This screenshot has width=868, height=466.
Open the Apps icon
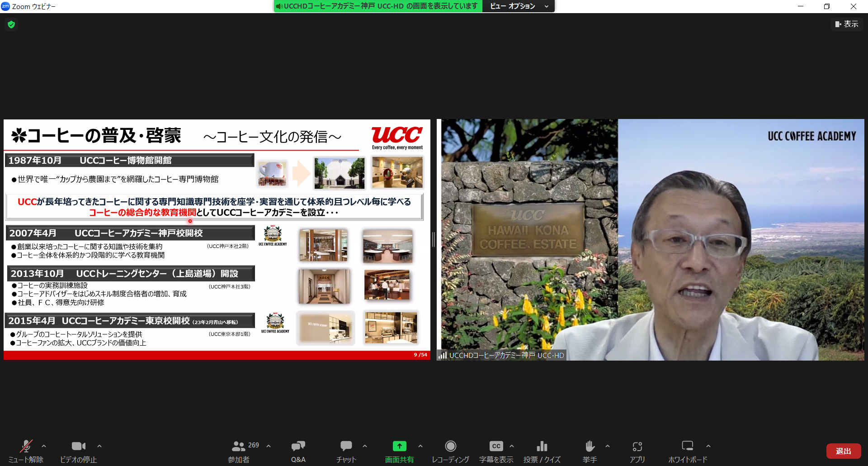(x=637, y=446)
